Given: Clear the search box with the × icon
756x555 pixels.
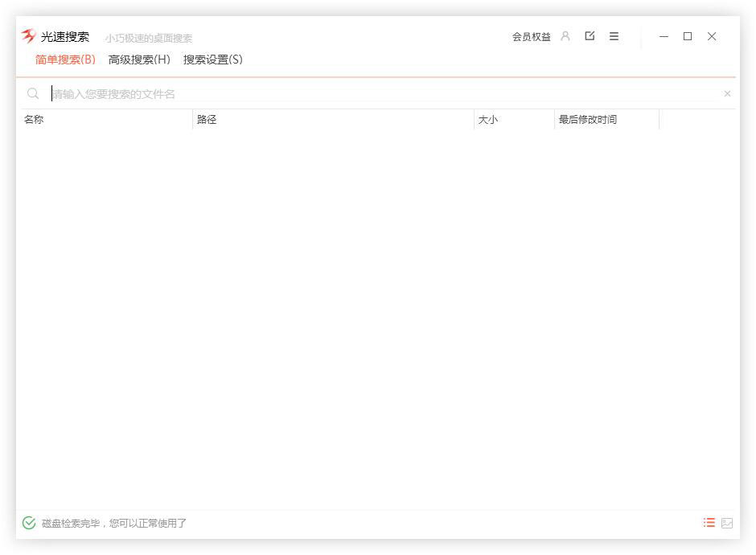Looking at the screenshot, I should point(727,93).
